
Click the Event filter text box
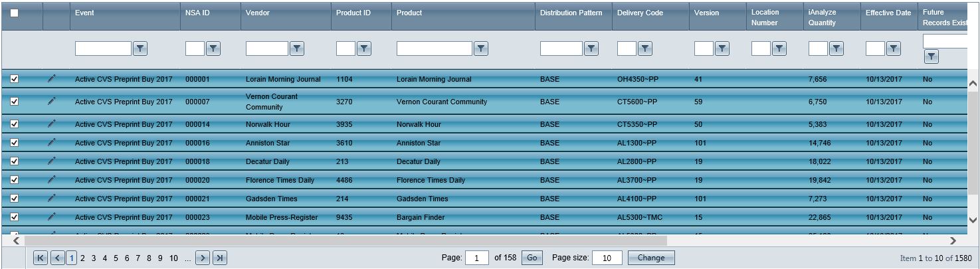coord(103,48)
